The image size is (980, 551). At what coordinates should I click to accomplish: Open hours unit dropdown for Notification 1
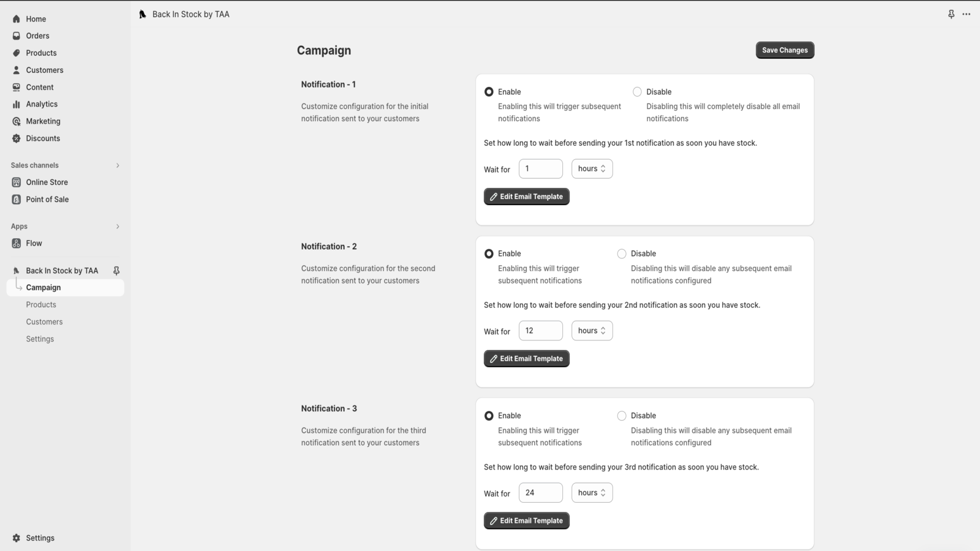click(592, 169)
